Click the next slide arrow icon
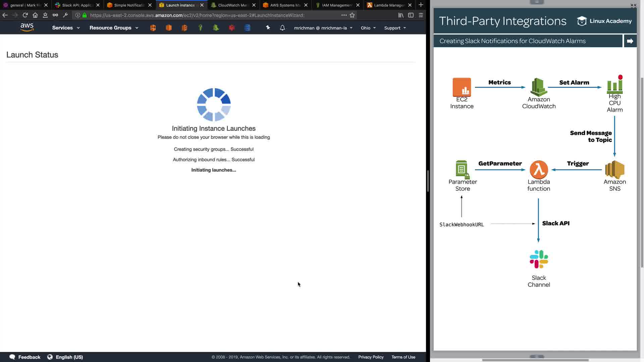The image size is (644, 362). [630, 41]
